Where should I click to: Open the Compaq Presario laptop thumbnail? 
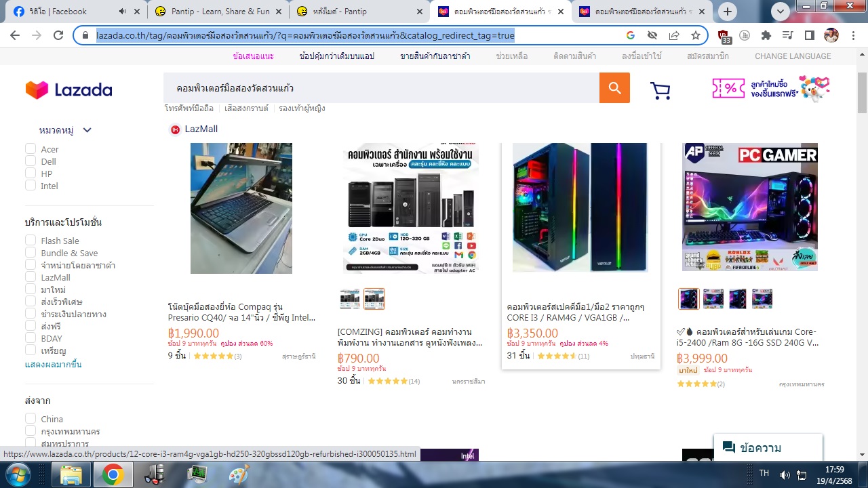[x=241, y=208]
